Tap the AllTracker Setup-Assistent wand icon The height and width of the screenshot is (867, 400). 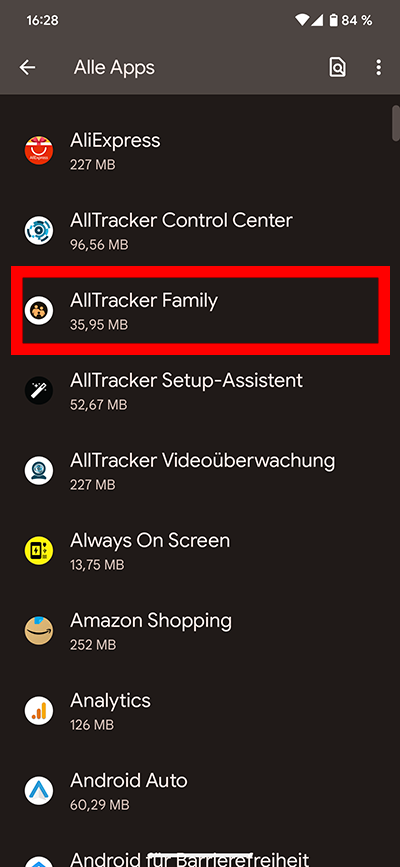[39, 391]
